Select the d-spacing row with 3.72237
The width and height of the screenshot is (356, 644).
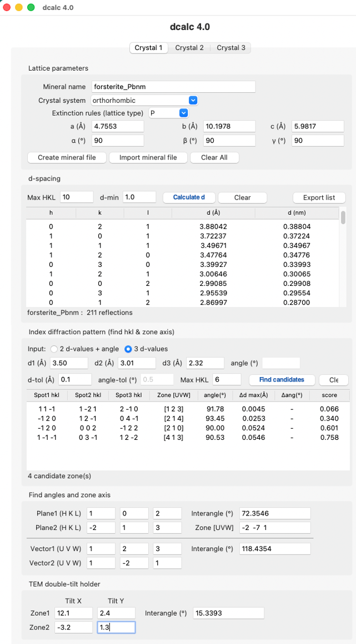[183, 236]
